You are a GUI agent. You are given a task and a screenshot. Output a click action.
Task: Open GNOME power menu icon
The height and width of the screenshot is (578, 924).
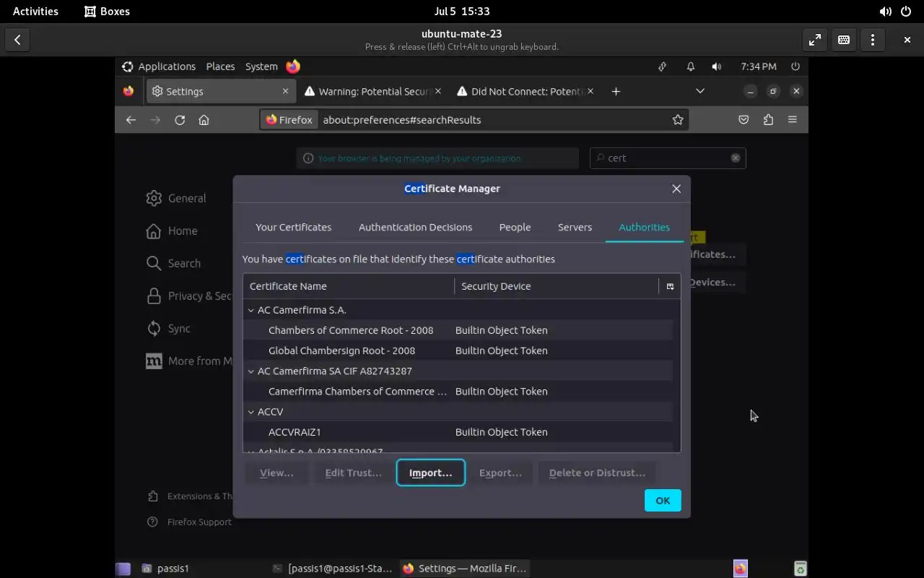(907, 12)
